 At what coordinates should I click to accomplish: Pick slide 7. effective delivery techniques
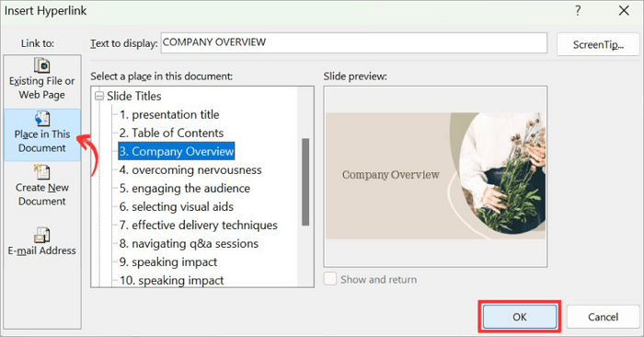tap(199, 226)
